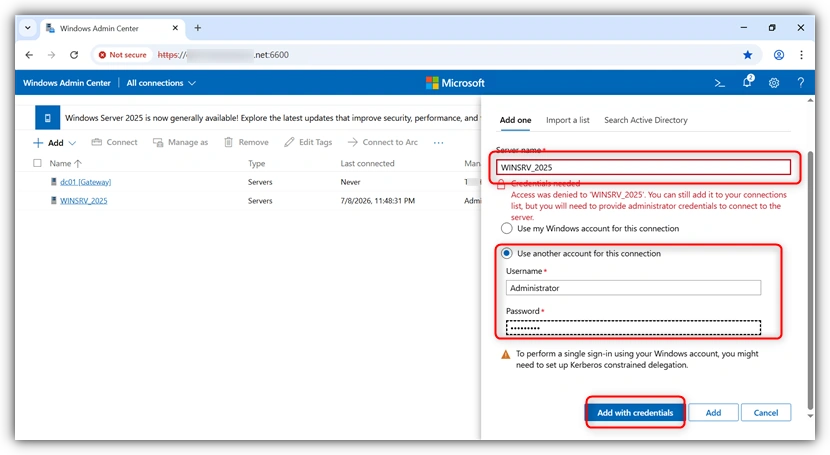Click the Windows Admin Center title
The height and width of the screenshot is (455, 830).
(x=67, y=83)
